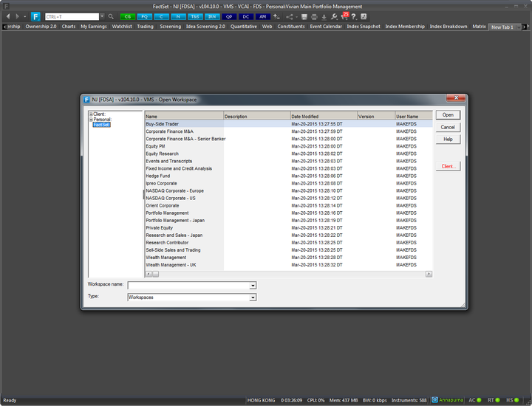
Task: Click the question mark help icon
Action: coord(354,16)
